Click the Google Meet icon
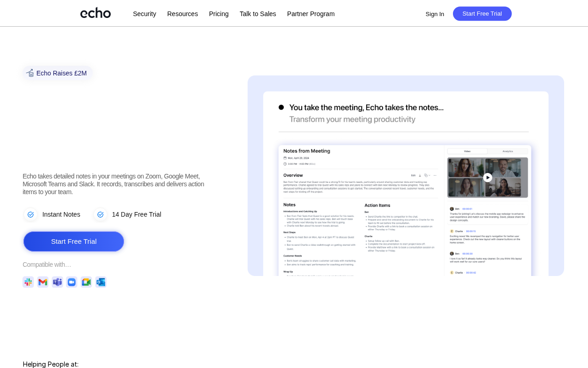588x368 pixels. (86, 282)
